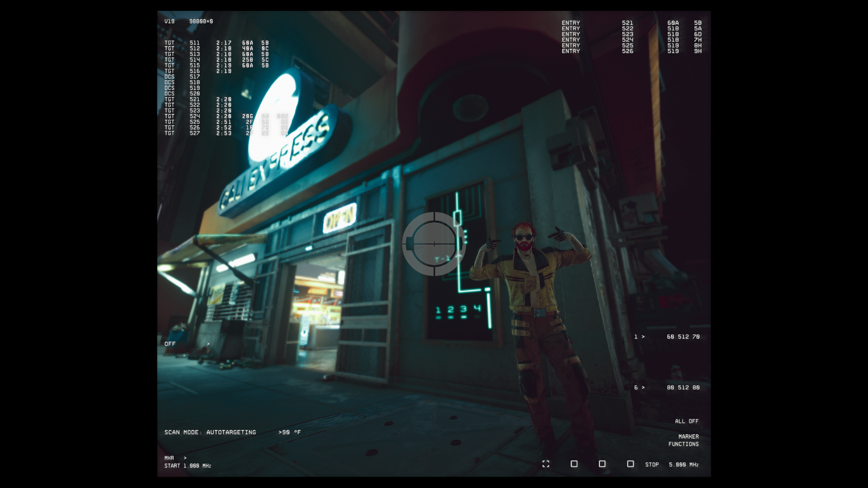Toggle the OFF label on the left edge
Image resolution: width=868 pixels, height=488 pixels.
[170, 344]
